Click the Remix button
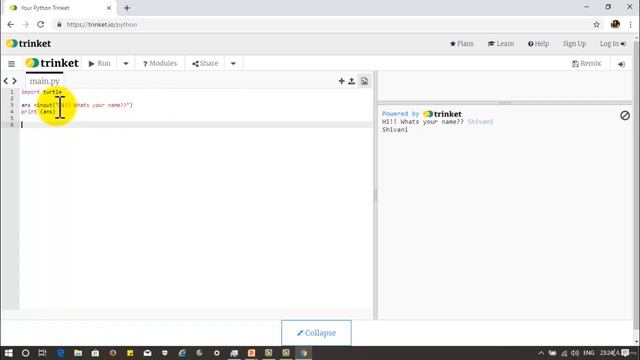Image resolution: width=640 pixels, height=360 pixels. pyautogui.click(x=587, y=63)
